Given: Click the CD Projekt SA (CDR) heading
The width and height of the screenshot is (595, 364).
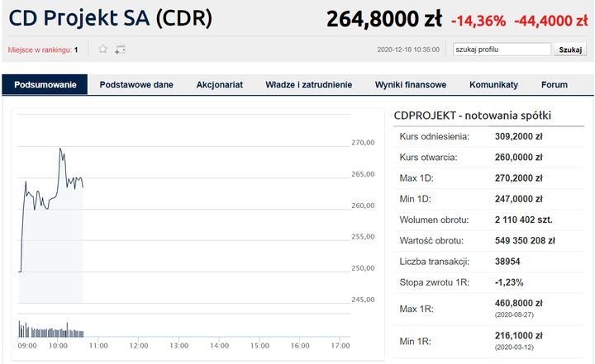Looking at the screenshot, I should [110, 17].
